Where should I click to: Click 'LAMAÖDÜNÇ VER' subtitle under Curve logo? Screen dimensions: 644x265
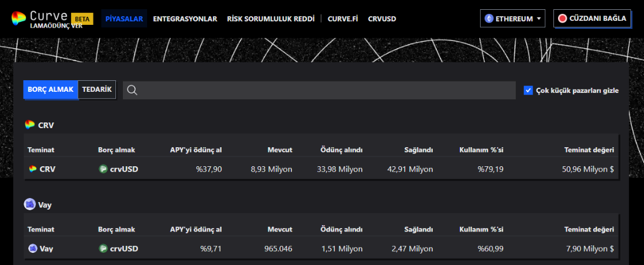coord(57,25)
